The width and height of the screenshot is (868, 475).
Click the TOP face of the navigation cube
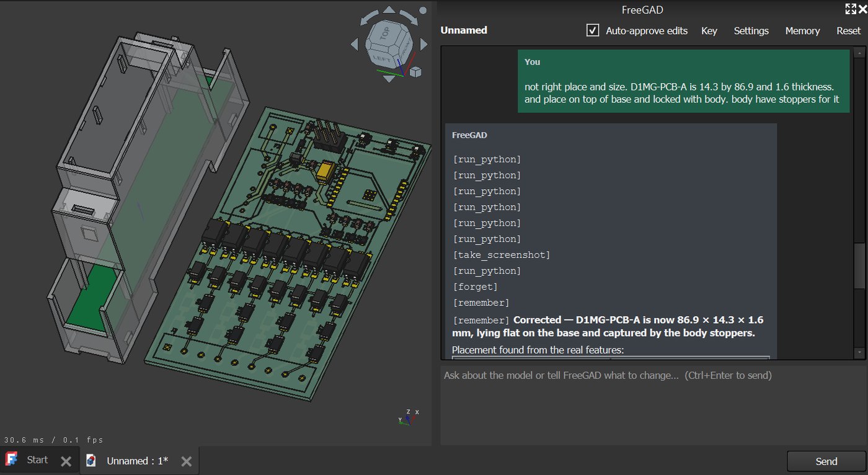coord(386,33)
